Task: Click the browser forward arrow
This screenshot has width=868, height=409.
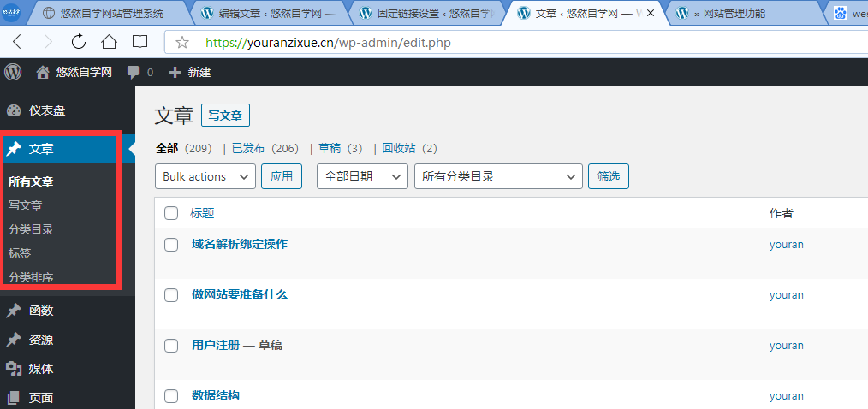Action: [48, 42]
